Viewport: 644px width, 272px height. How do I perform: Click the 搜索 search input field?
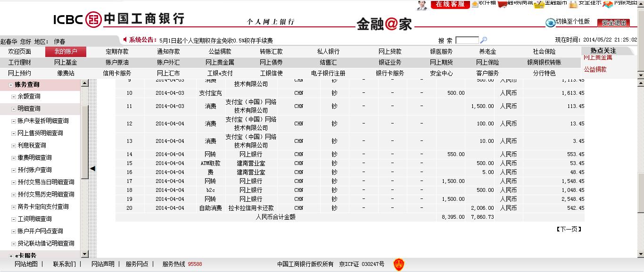click(x=467, y=41)
